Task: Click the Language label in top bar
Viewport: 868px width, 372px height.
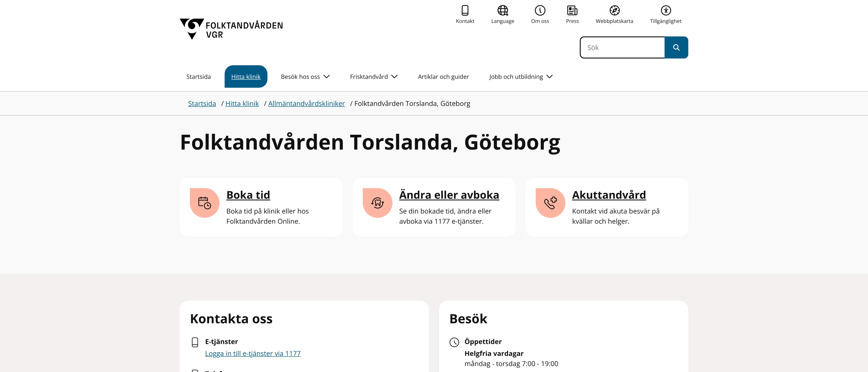Action: coord(503,21)
